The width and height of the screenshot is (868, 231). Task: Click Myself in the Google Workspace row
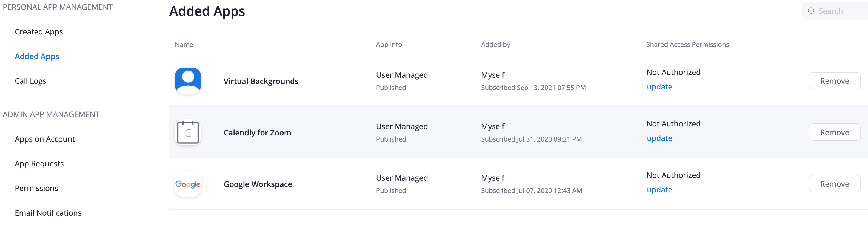point(493,178)
